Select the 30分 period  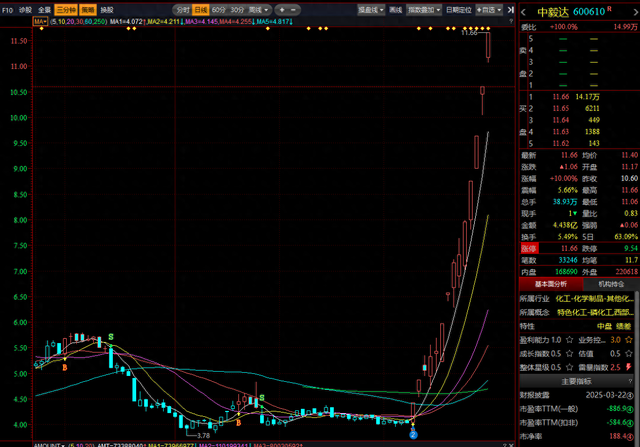click(237, 10)
